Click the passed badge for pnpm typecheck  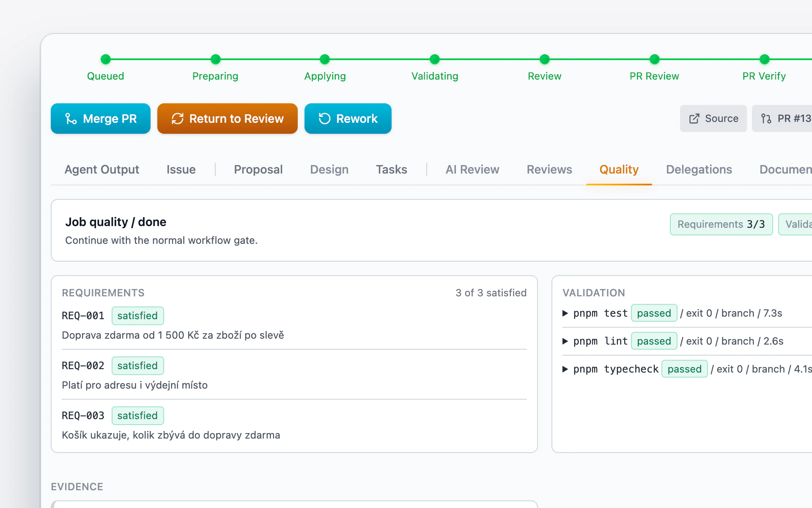684,369
